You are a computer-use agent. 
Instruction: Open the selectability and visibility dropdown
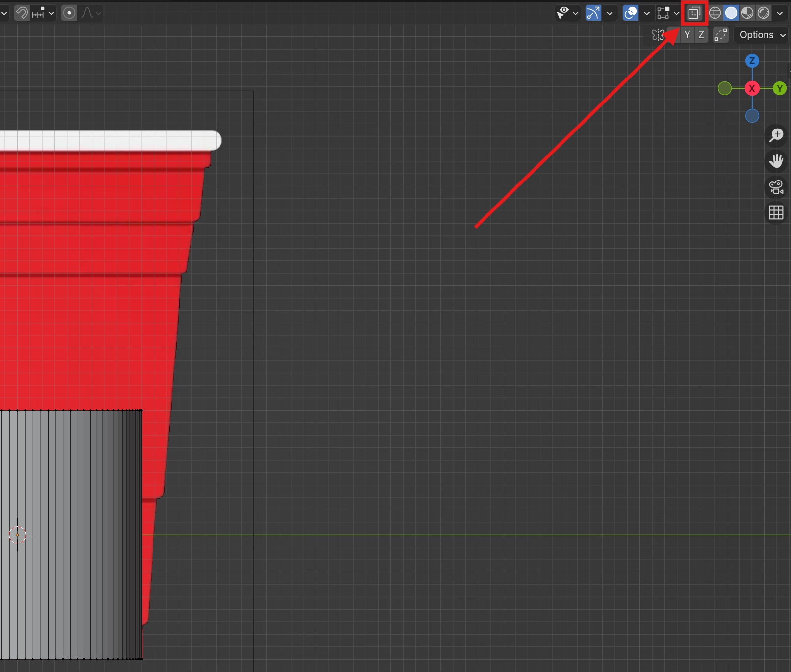click(x=567, y=13)
